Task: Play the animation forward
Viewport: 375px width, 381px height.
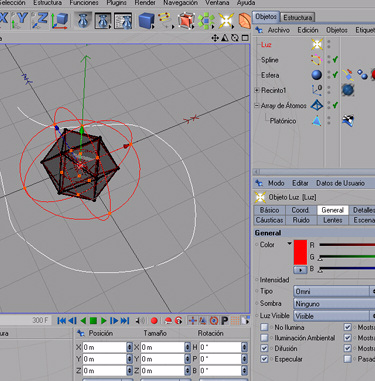Action: click(x=104, y=321)
